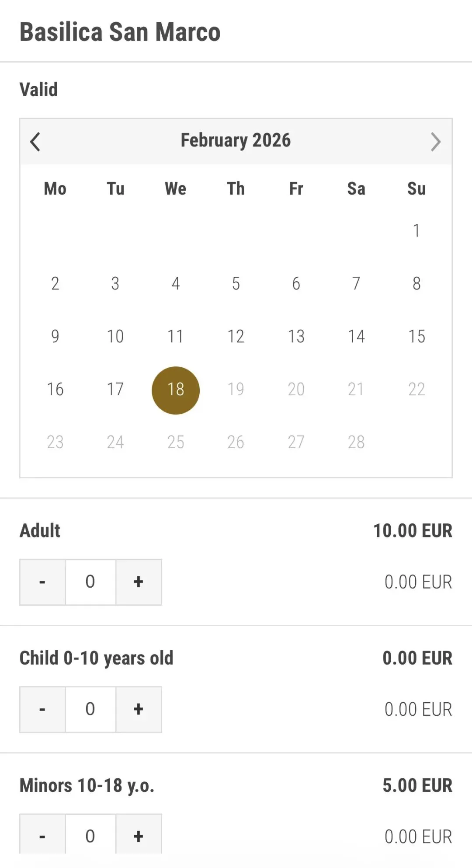Screen dimensions: 472x868
Task: Remove one Child 0-10 years ticket
Action: [x=42, y=709]
